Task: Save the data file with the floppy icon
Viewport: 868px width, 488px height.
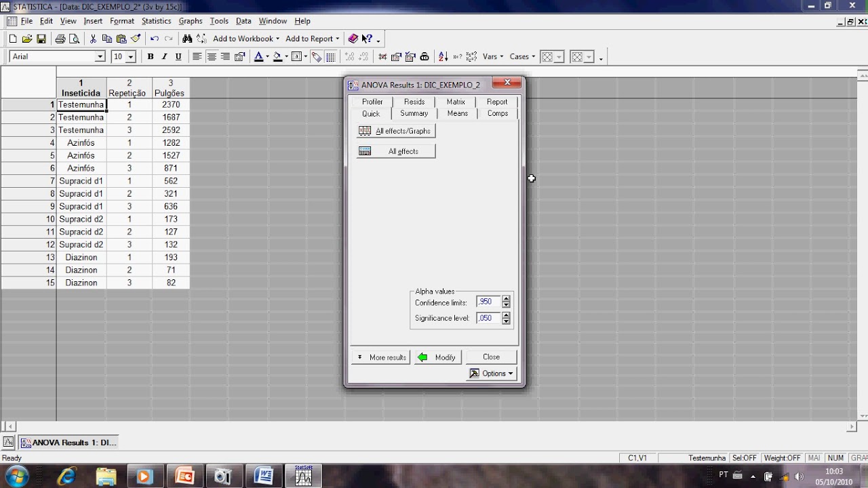Action: [41, 39]
